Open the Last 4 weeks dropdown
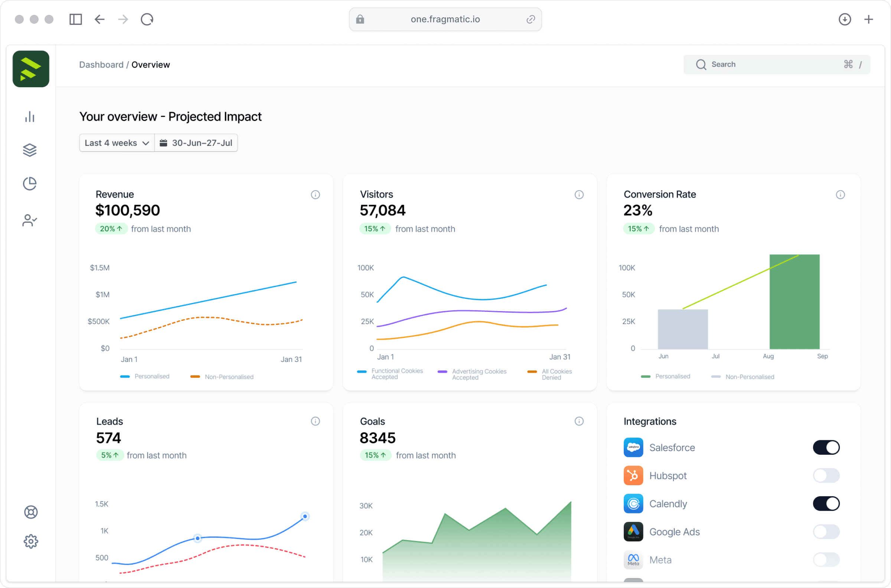 [116, 143]
